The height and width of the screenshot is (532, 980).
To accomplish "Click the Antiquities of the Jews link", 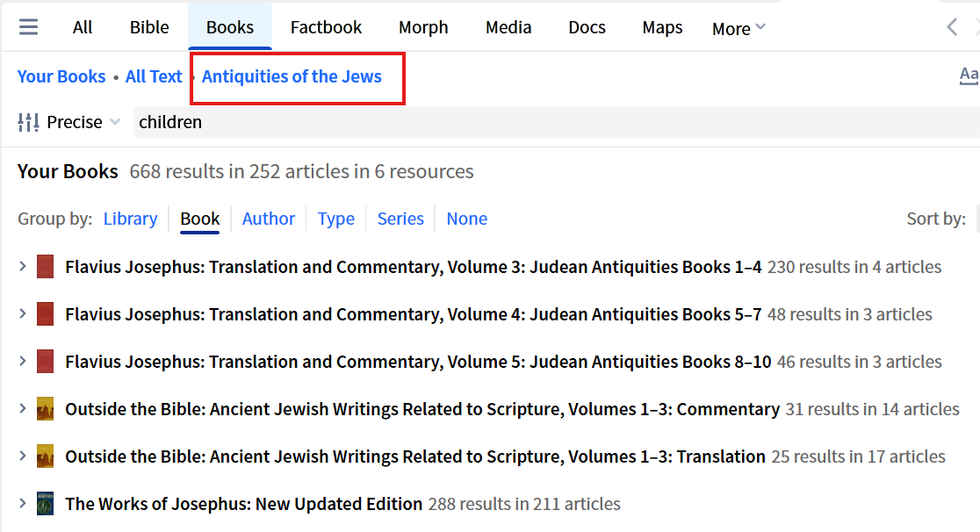I will [x=292, y=76].
